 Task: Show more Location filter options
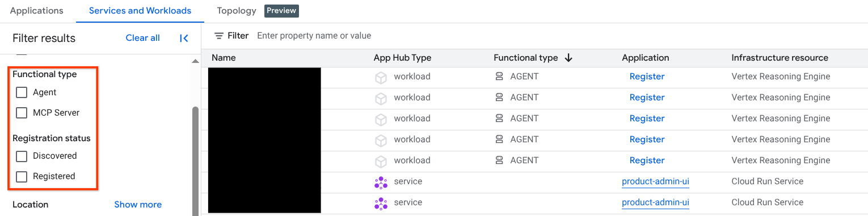(x=138, y=205)
